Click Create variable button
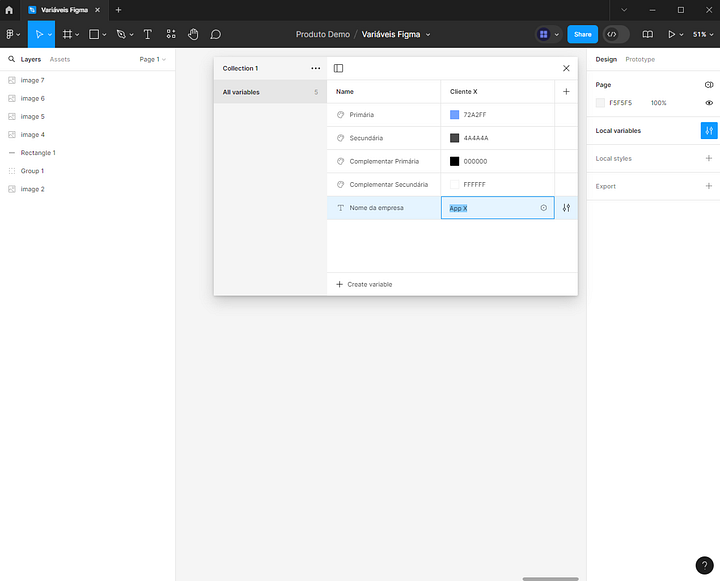 pyautogui.click(x=364, y=284)
